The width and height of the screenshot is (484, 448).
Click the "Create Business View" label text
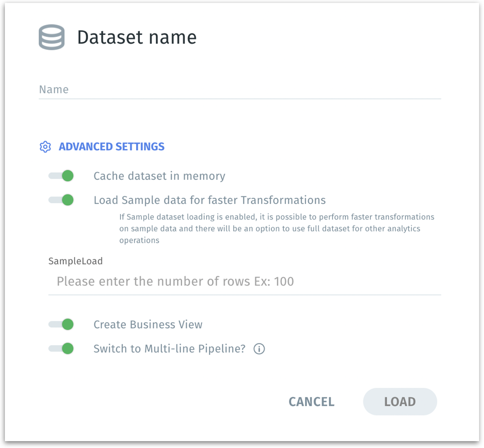[x=148, y=324]
